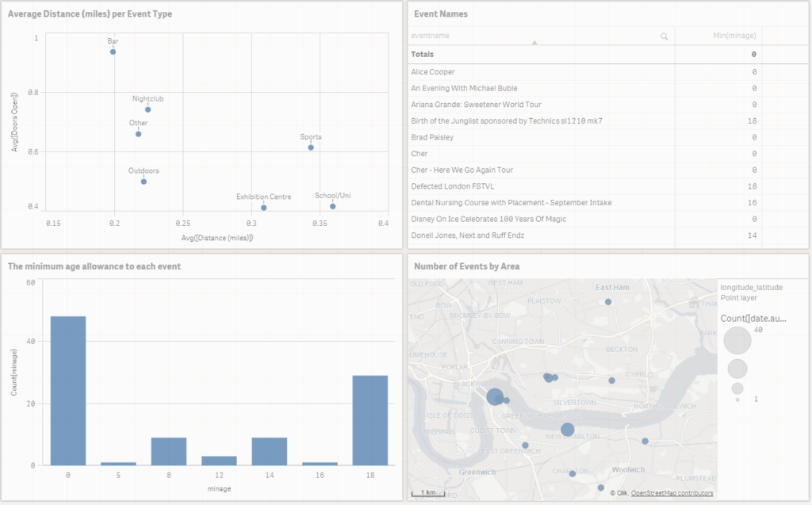The width and height of the screenshot is (812, 505).
Task: Select the minage 8 bar
Action: (x=169, y=451)
